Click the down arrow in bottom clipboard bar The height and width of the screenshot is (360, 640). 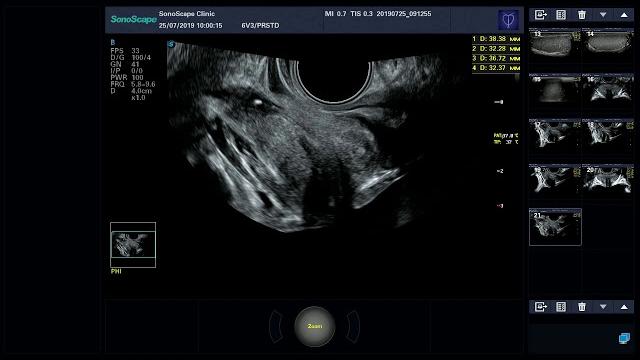603,307
